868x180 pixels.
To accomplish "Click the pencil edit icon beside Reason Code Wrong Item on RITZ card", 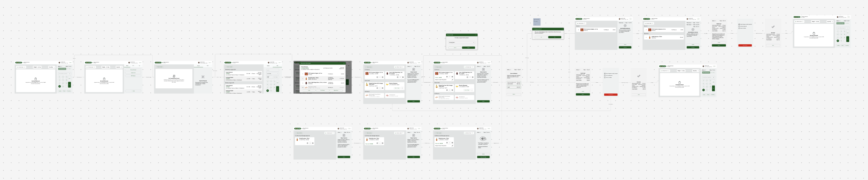I will 453,80.
